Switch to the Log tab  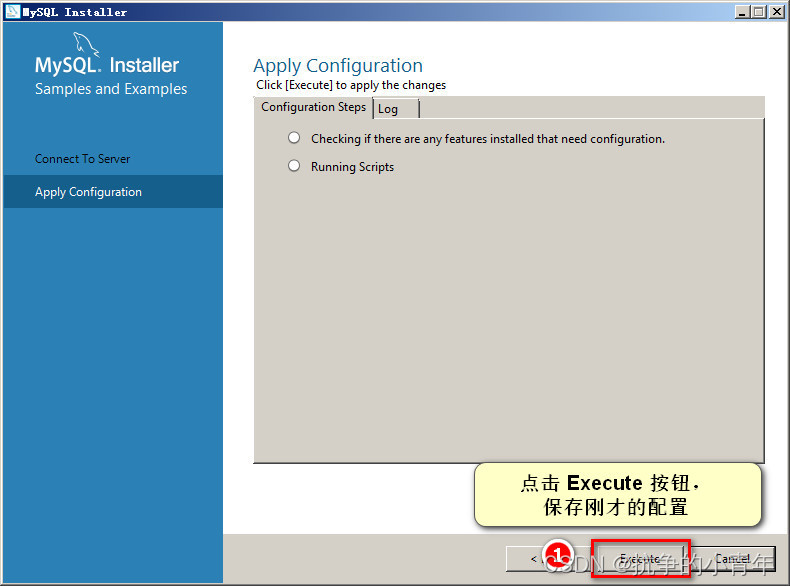396,109
